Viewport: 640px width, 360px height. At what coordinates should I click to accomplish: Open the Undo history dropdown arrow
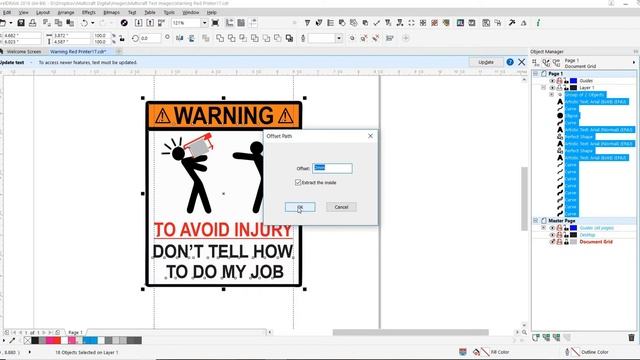(93, 23)
